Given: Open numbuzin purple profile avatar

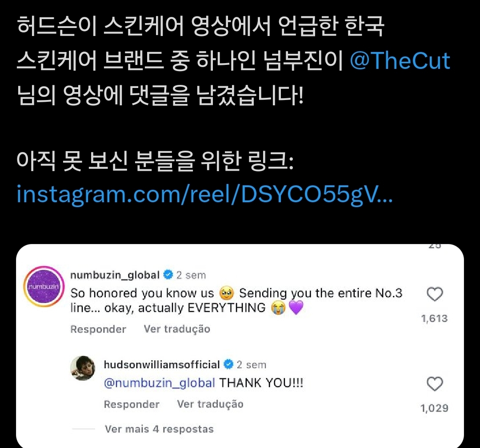Looking at the screenshot, I should tap(43, 288).
